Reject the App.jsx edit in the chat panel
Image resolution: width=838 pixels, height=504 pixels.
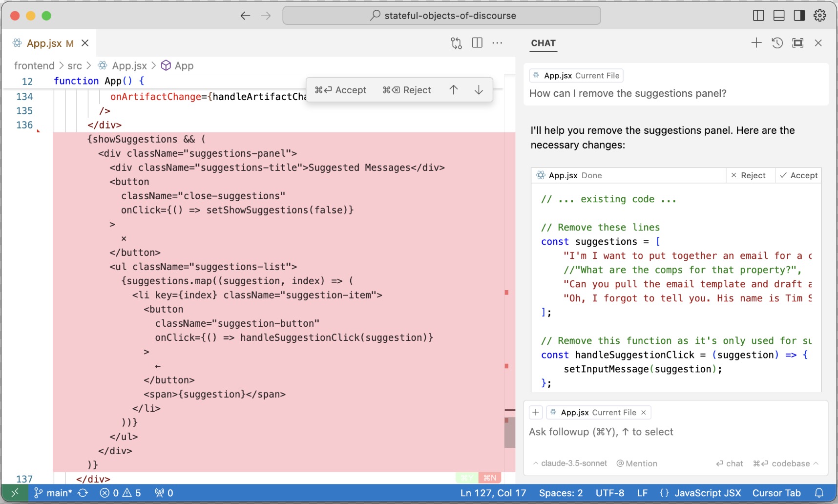coord(749,175)
